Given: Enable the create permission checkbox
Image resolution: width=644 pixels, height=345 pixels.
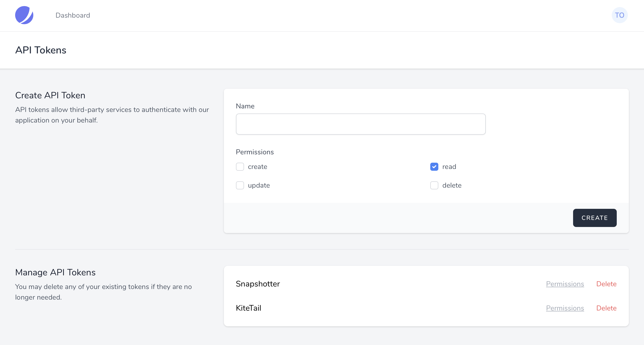Looking at the screenshot, I should point(240,166).
